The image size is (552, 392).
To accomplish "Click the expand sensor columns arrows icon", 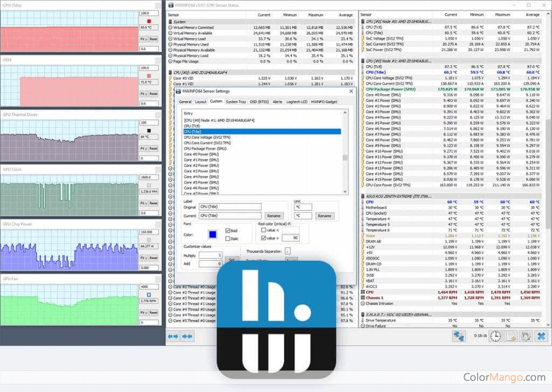I will [173, 337].
